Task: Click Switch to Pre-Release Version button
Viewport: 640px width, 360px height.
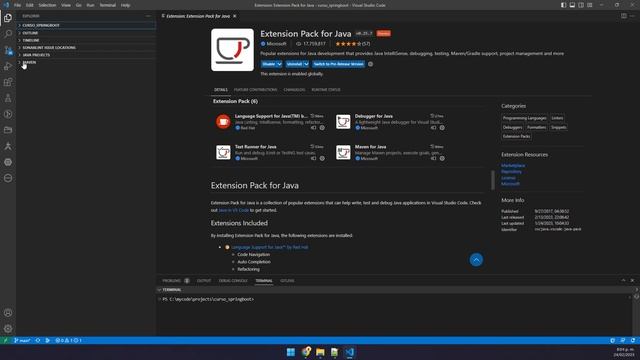Action: (x=338, y=64)
